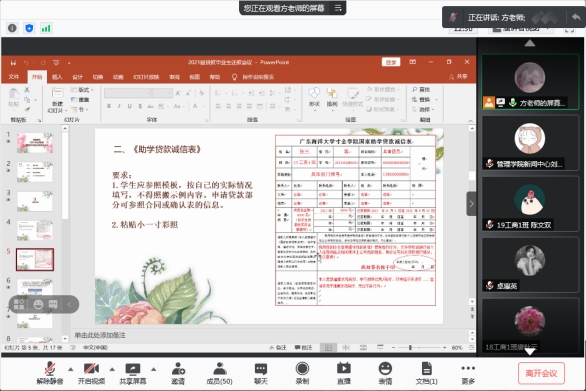Open the 替换 replace dropdown
Image resolution: width=586 pixels, height=391 pixels.
pyautogui.click(x=425, y=99)
